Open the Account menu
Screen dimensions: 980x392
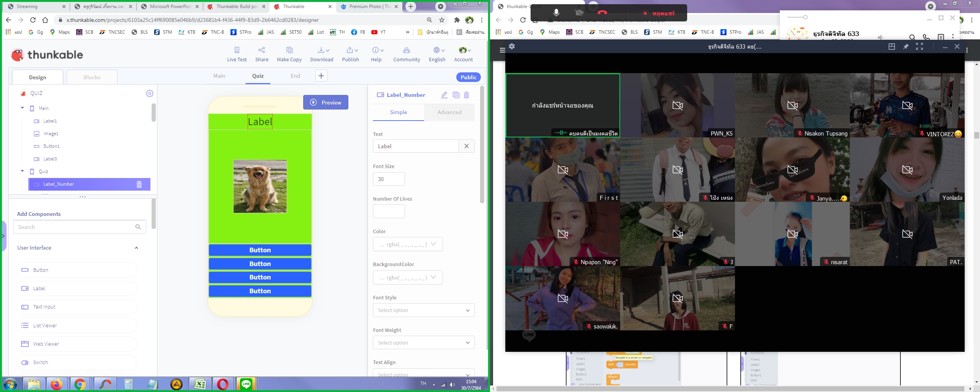point(463,54)
